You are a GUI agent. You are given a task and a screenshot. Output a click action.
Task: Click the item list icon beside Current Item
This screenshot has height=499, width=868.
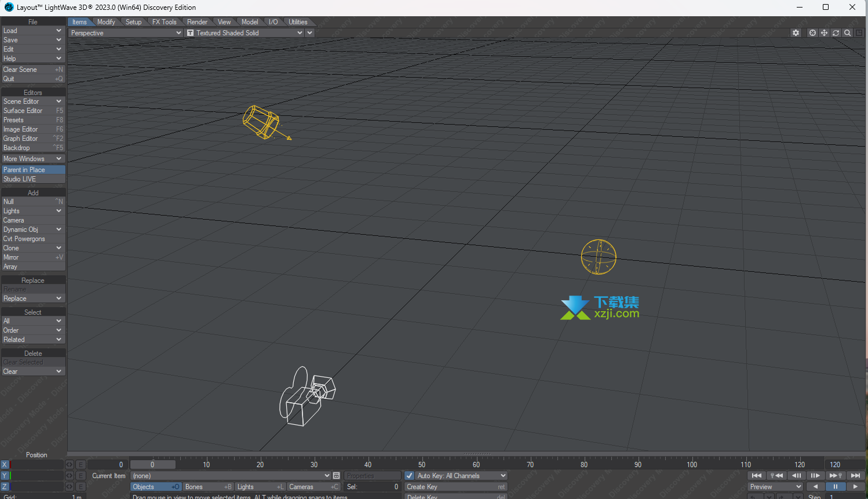click(336, 476)
